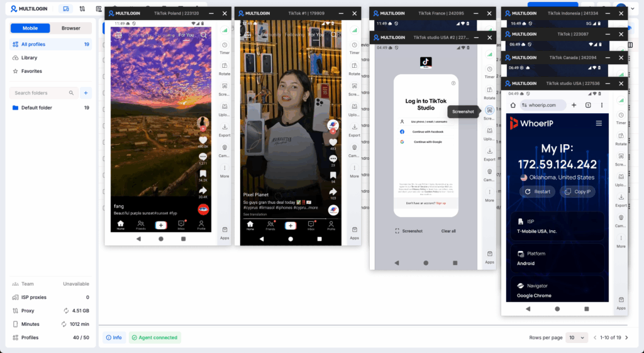Select Use phone / email / username
This screenshot has height=353, width=644.
pos(426,121)
